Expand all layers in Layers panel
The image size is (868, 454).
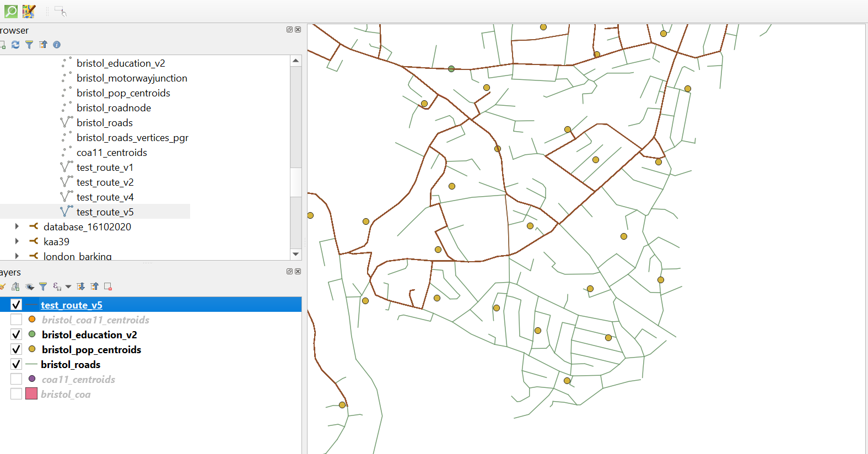[x=81, y=287]
